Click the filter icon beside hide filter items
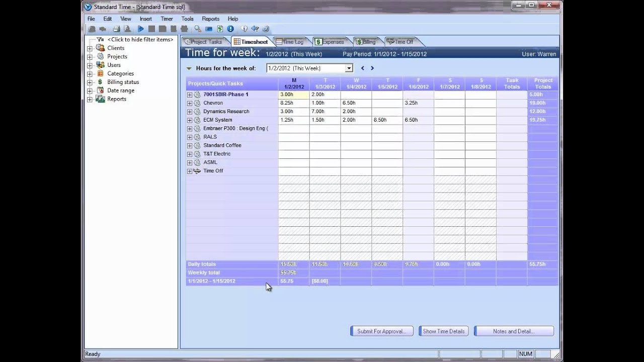 pos(101,39)
